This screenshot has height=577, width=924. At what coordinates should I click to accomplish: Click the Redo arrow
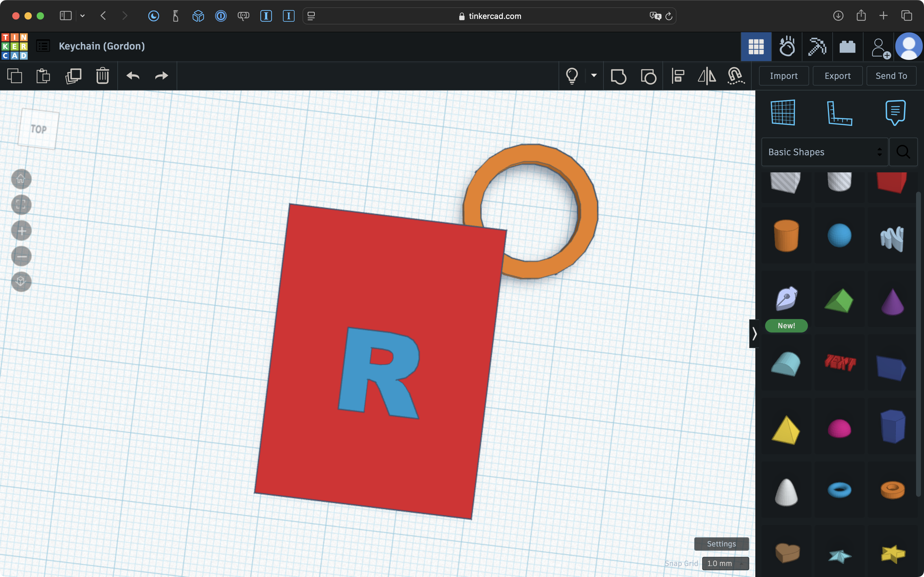coord(161,76)
